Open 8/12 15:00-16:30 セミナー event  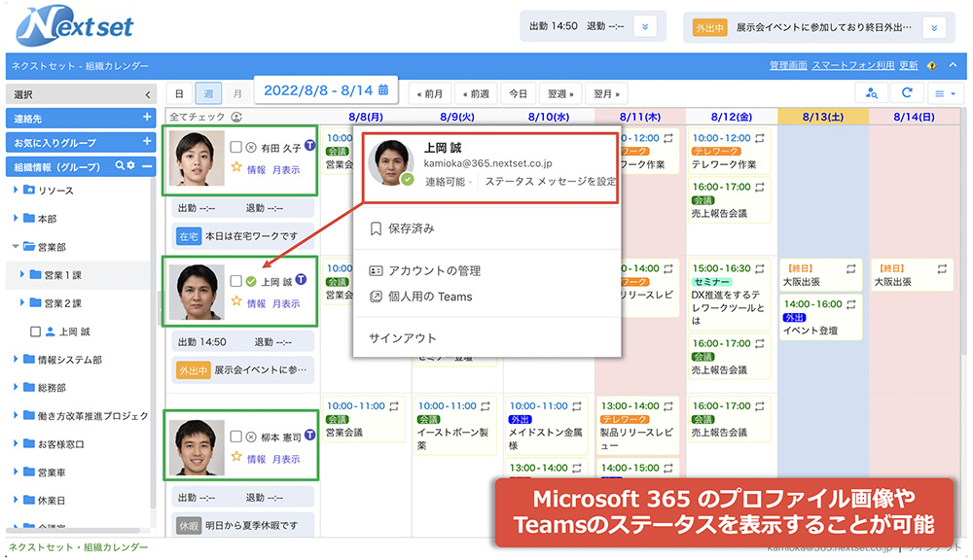click(729, 294)
